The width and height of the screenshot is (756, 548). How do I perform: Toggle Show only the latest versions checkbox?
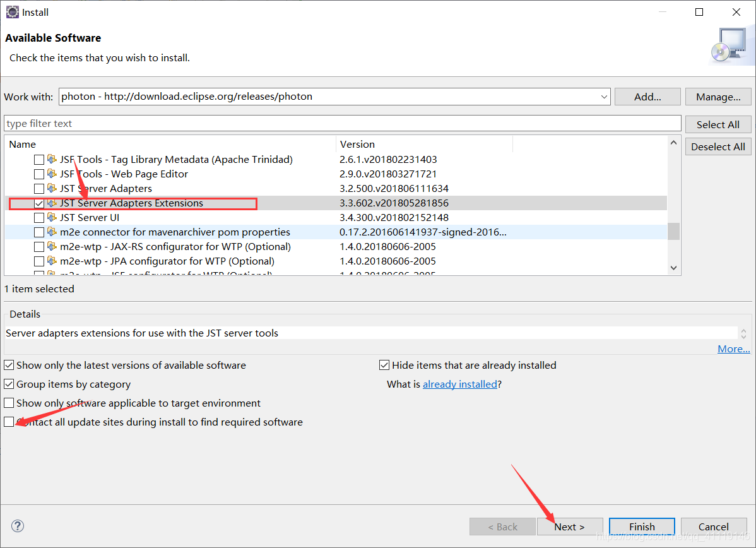click(9, 365)
